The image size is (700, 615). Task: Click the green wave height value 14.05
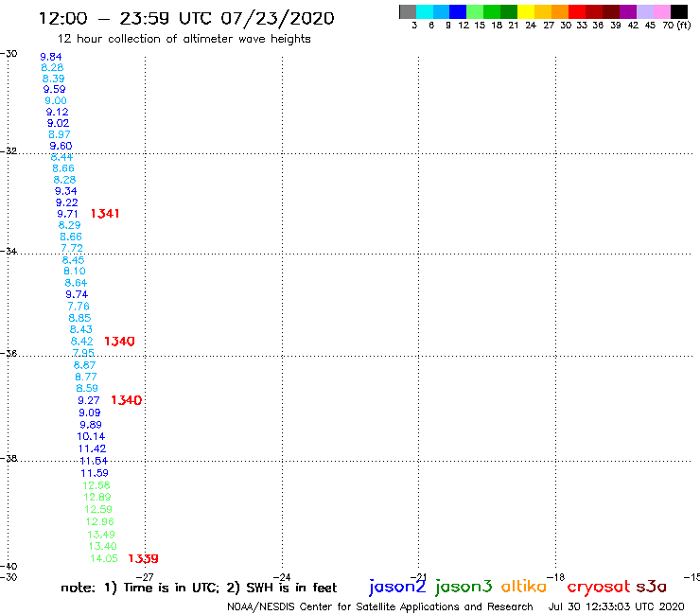click(104, 558)
